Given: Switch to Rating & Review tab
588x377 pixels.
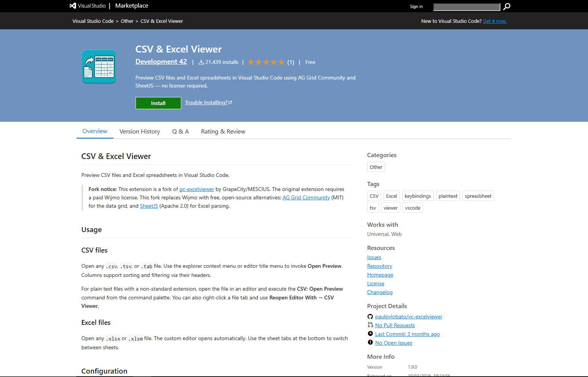Looking at the screenshot, I should point(223,132).
